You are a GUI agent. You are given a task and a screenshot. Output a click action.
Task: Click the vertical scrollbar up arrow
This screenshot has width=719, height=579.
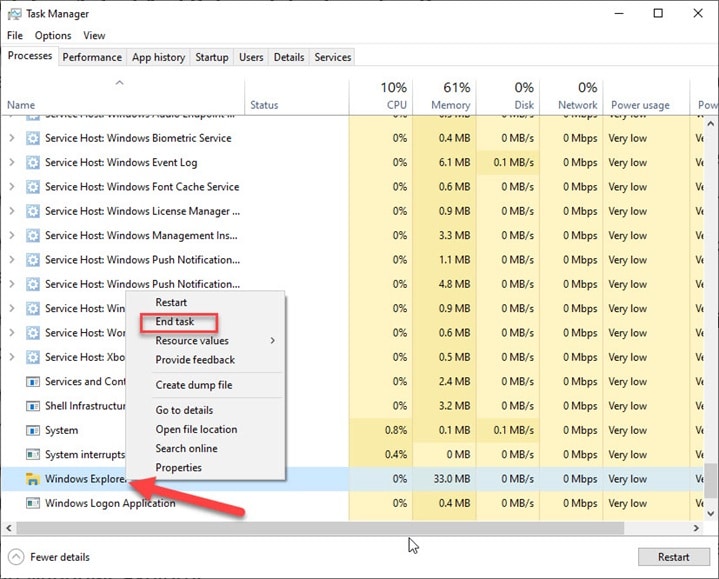(710, 124)
